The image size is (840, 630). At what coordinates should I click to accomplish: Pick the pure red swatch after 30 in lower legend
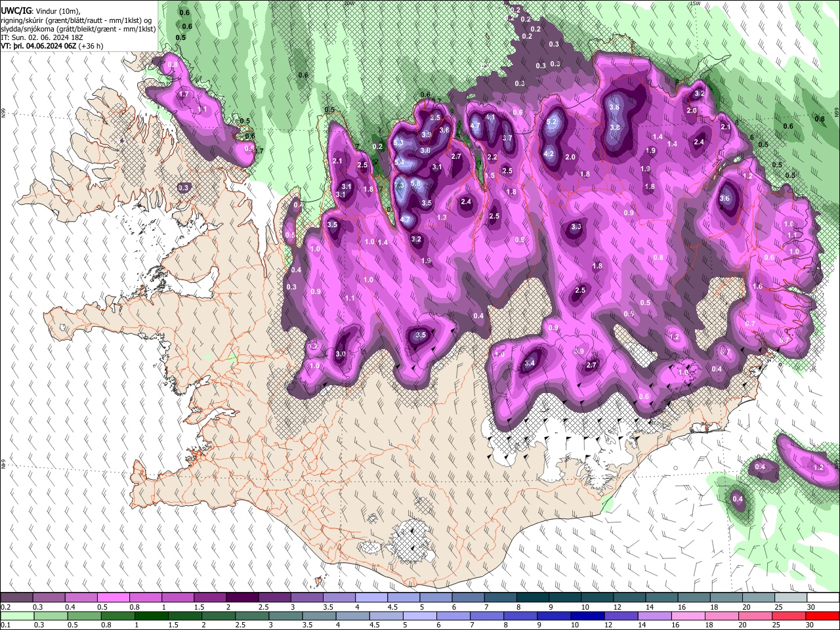[823, 616]
